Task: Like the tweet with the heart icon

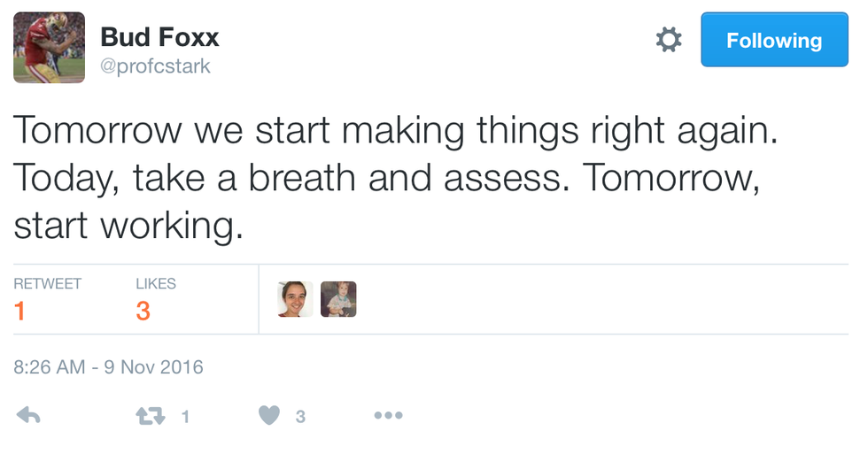Action: pyautogui.click(x=269, y=415)
